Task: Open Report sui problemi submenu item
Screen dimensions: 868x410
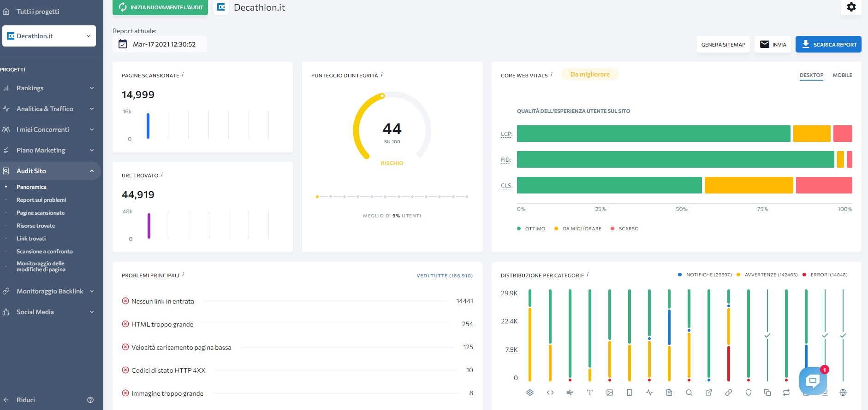Action: pos(41,200)
